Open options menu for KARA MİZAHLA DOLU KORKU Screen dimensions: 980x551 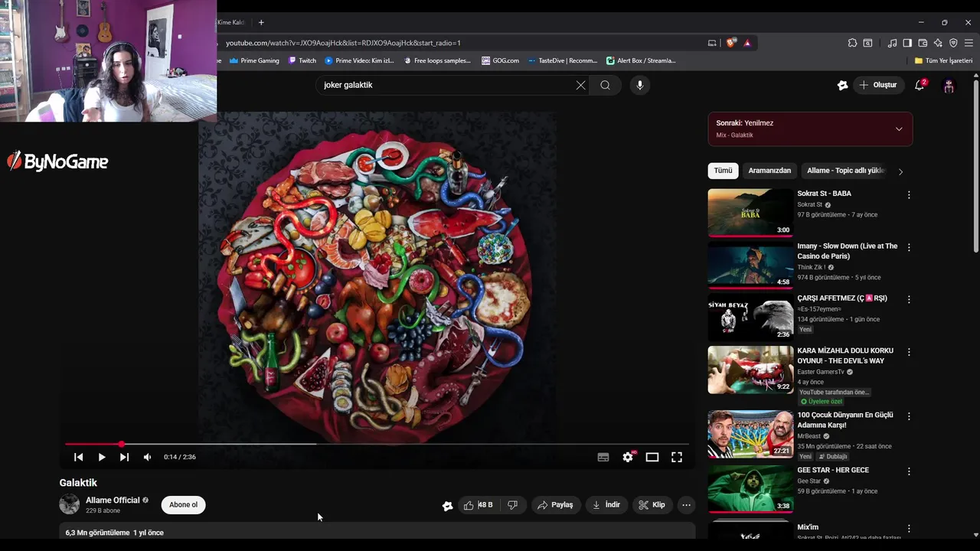pyautogui.click(x=909, y=352)
